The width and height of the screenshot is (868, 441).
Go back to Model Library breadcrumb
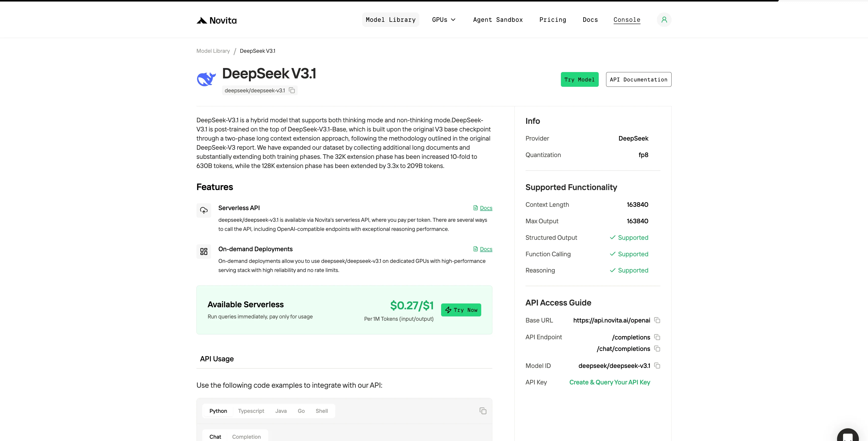point(213,51)
